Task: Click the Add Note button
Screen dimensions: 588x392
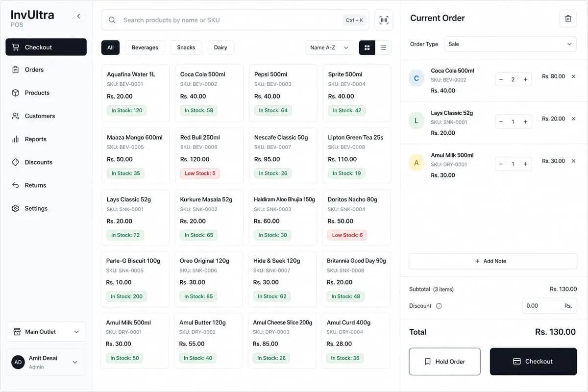Action: [x=493, y=261]
